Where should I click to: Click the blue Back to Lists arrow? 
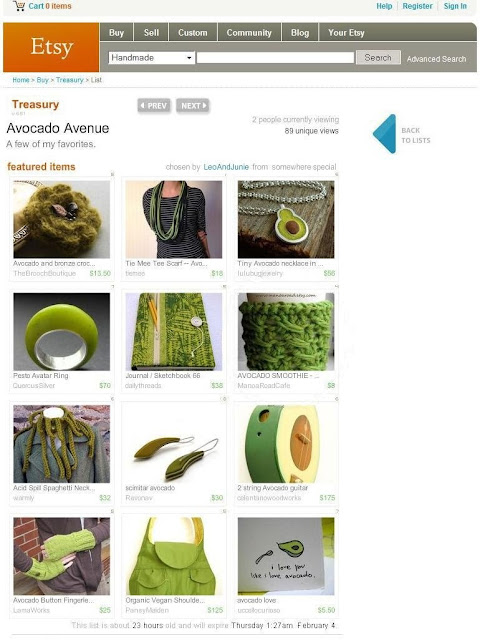[x=384, y=134]
